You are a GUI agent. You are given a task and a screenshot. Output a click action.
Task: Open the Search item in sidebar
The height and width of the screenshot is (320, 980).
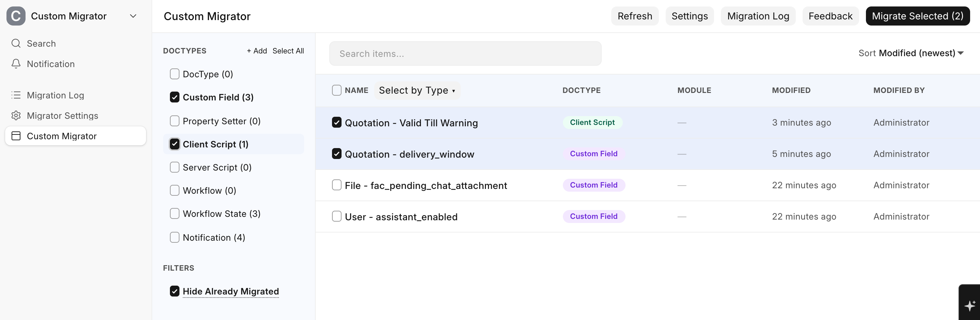(x=75, y=43)
